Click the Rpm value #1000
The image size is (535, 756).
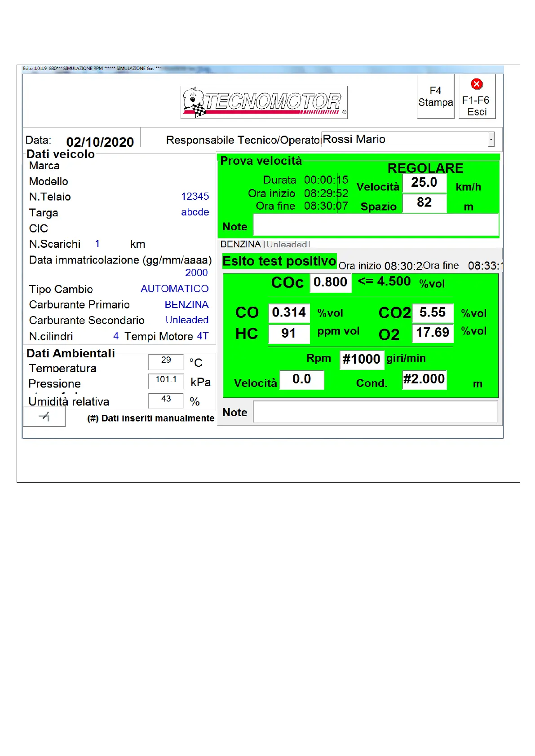coord(362,360)
